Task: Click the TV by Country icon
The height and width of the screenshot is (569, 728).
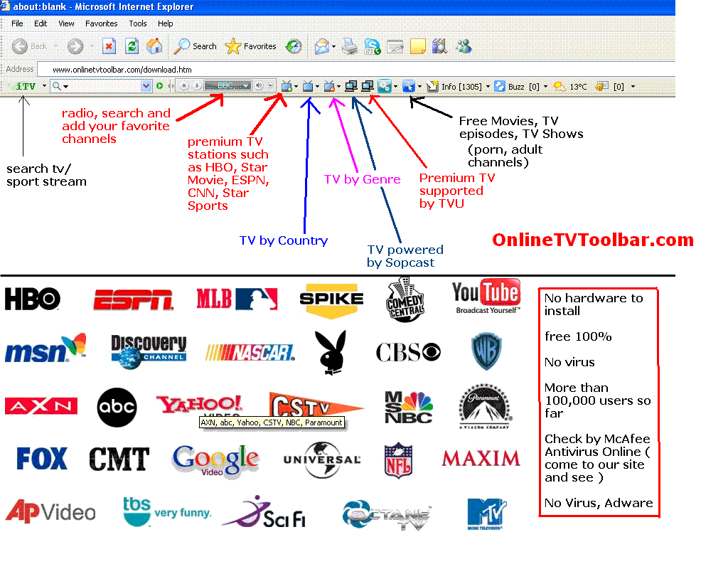Action: click(308, 86)
